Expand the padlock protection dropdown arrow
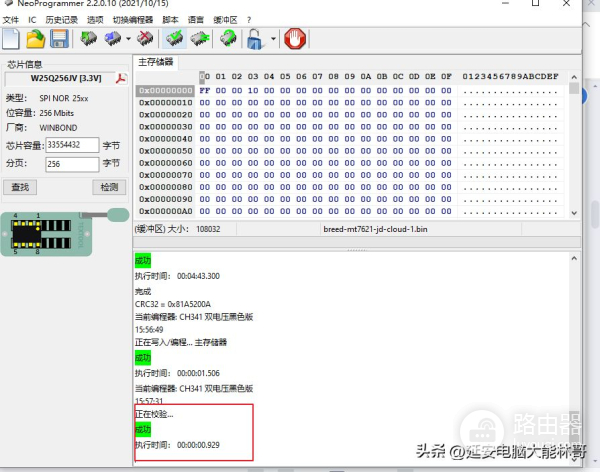This screenshot has width=600, height=472. click(272, 40)
